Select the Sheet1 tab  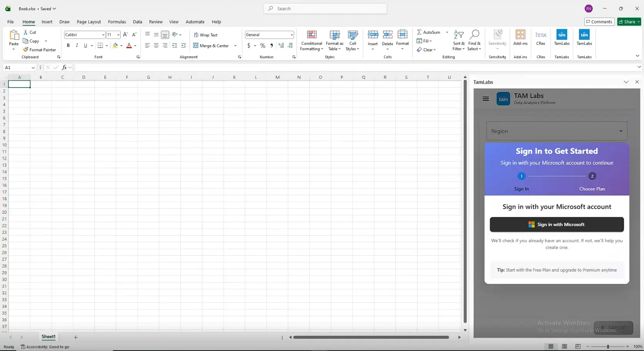point(49,337)
